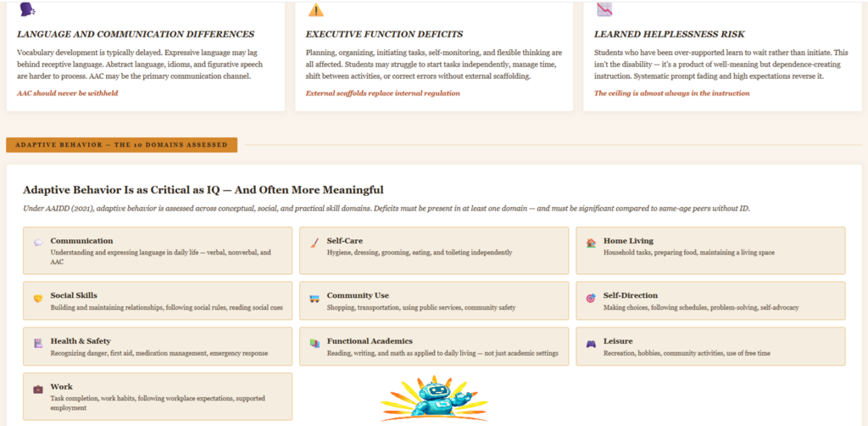Click the Language and Communication Differences heading

click(x=136, y=34)
